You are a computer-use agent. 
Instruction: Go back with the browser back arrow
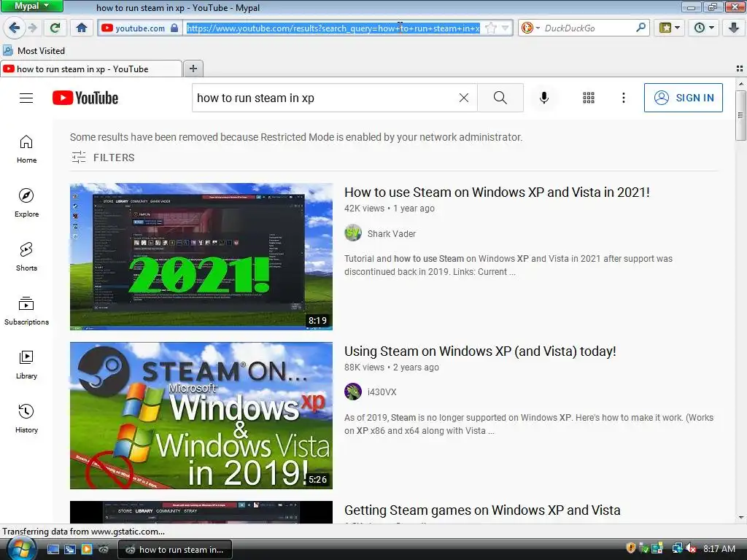(x=15, y=28)
